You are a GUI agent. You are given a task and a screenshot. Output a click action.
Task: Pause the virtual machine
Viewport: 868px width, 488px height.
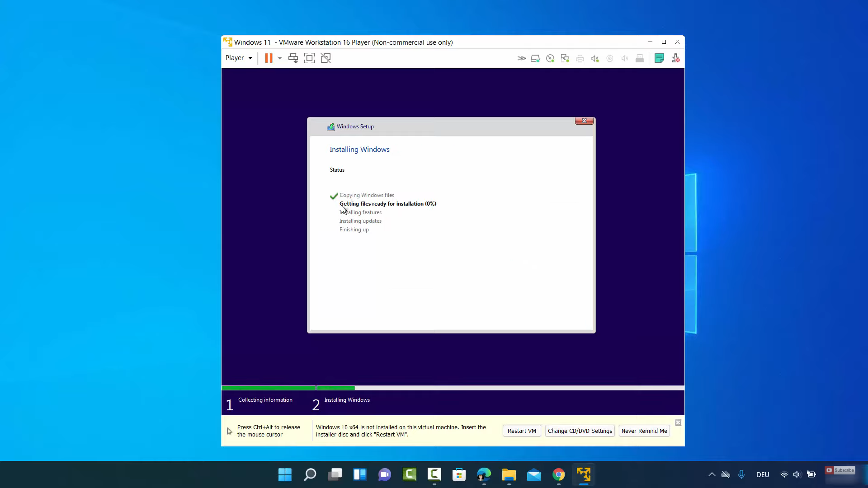click(269, 58)
